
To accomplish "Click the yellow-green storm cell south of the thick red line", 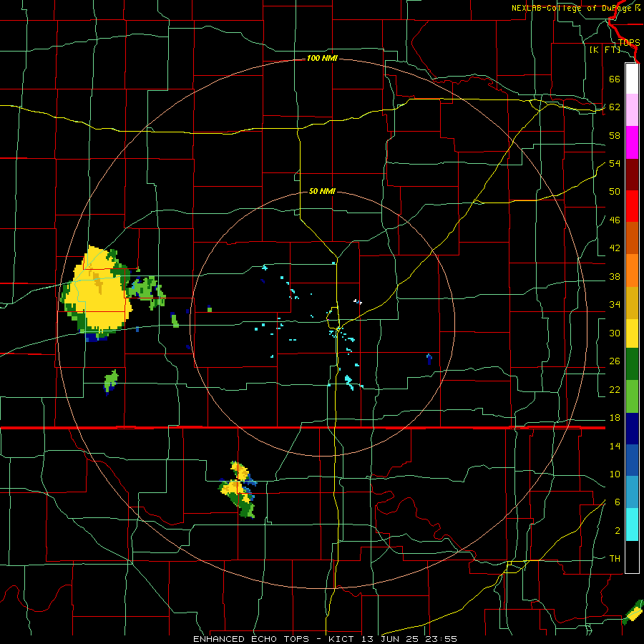I will (x=238, y=489).
